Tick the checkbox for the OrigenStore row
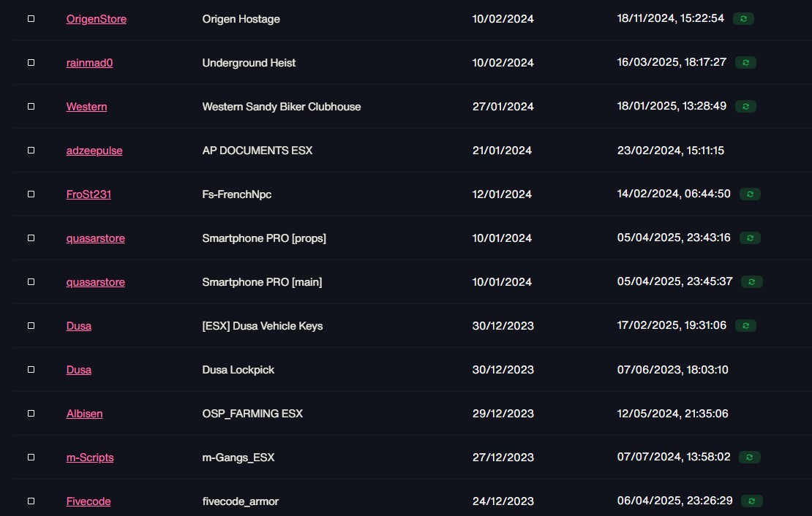 tap(31, 18)
